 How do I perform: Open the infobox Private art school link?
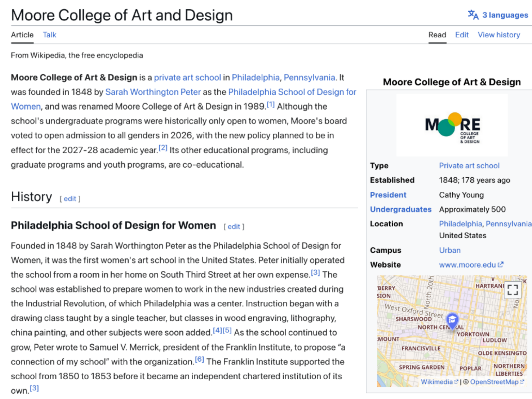[x=469, y=166]
